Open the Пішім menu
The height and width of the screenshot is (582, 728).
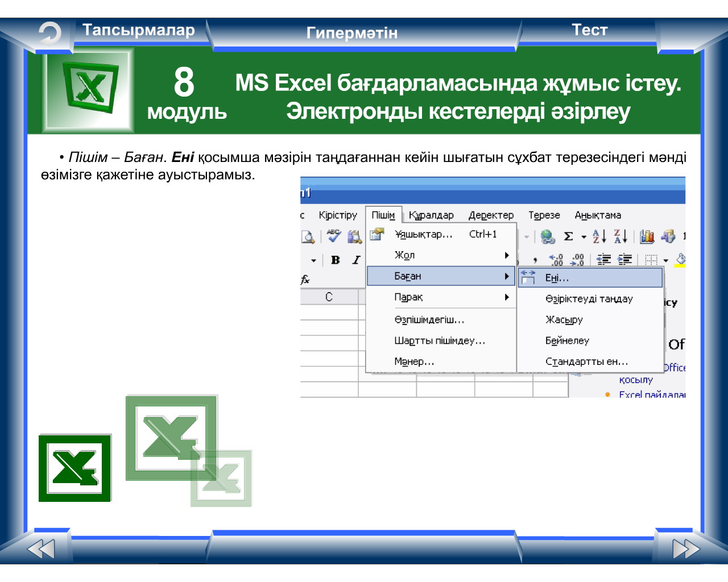point(383,215)
